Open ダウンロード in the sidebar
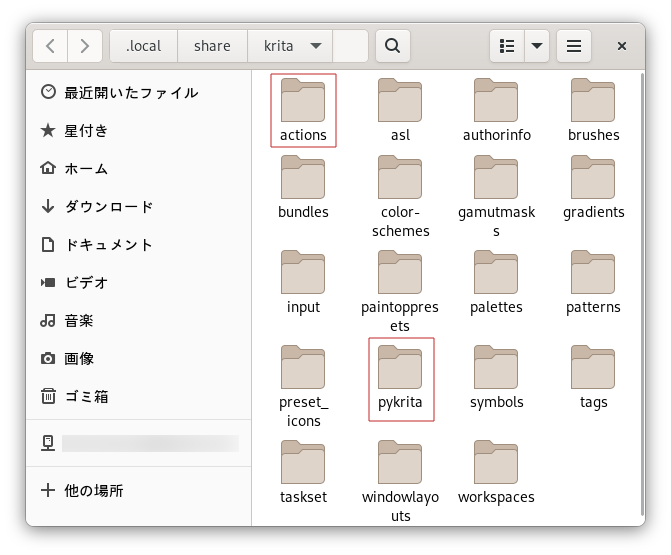The height and width of the screenshot is (555, 671). 139,207
